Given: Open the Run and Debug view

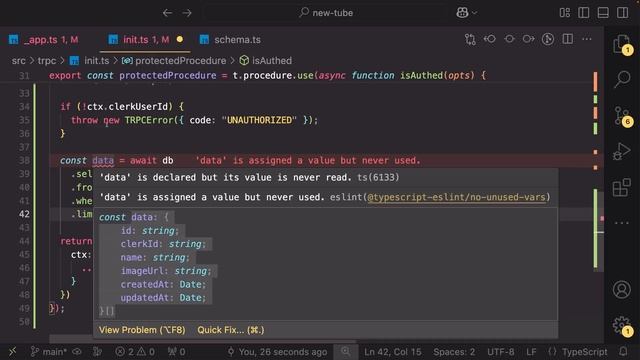Looking at the screenshot, I should coord(622,151).
